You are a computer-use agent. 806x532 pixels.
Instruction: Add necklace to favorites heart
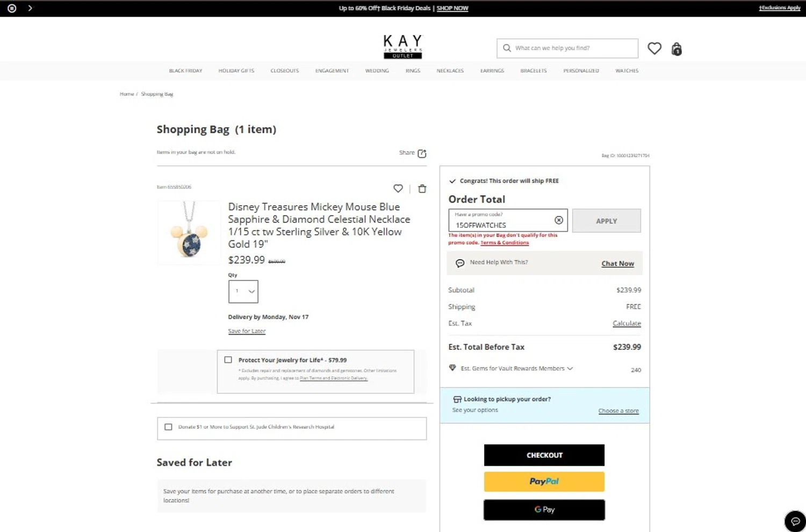point(398,189)
